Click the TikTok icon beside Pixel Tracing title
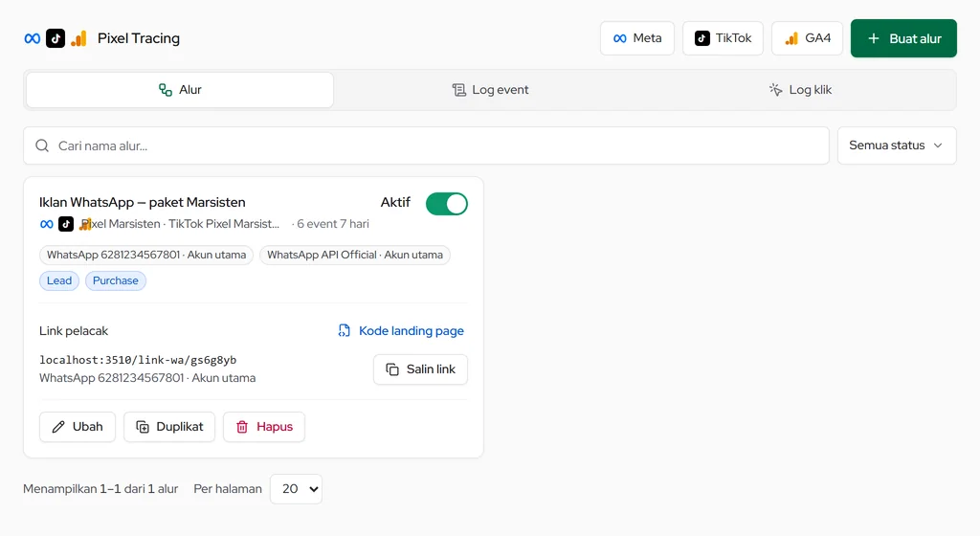The height and width of the screenshot is (536, 980). [56, 38]
